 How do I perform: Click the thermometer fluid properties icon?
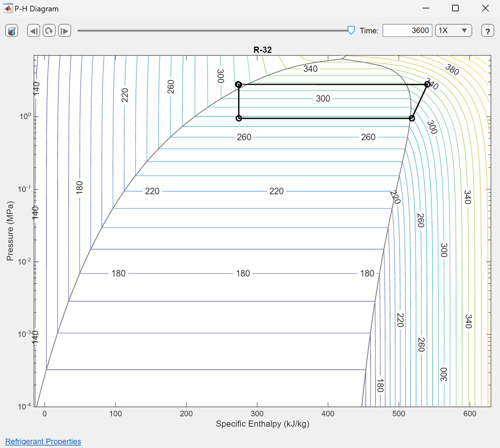tap(12, 31)
